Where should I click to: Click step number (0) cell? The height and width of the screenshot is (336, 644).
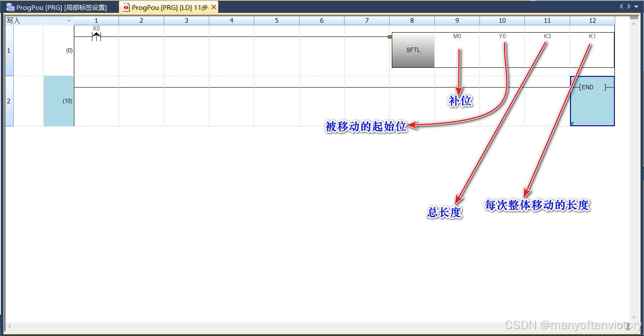click(x=59, y=50)
